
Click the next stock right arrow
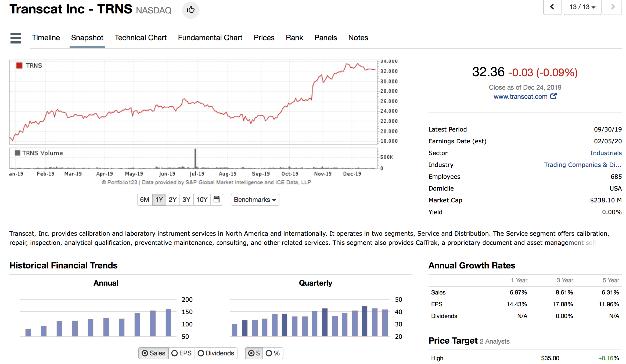[613, 7]
